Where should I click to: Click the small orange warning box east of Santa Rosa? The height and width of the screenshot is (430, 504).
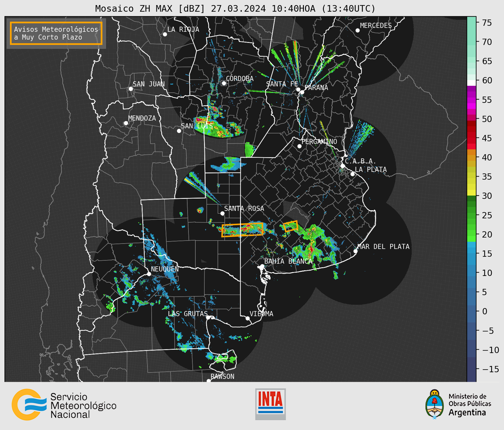290,226
